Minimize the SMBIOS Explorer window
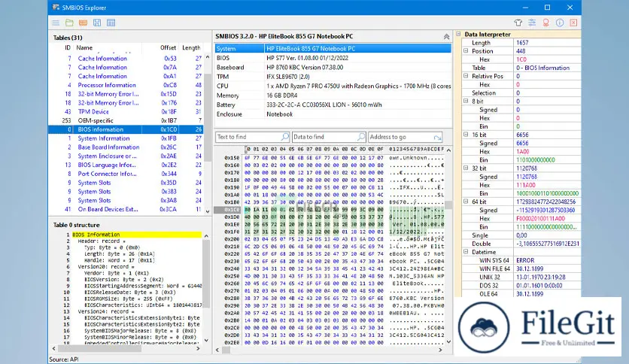Image resolution: width=629 pixels, height=364 pixels. pyautogui.click(x=525, y=8)
